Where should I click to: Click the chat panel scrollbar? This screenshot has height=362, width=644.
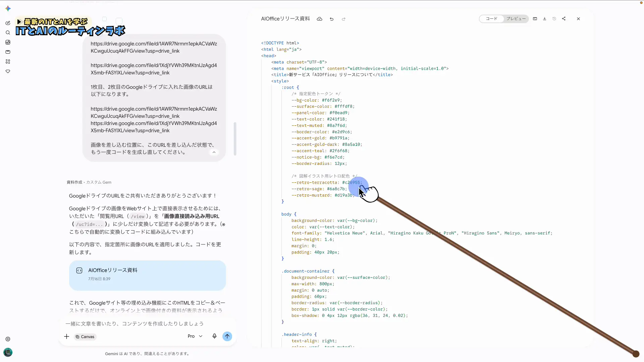tap(235, 139)
